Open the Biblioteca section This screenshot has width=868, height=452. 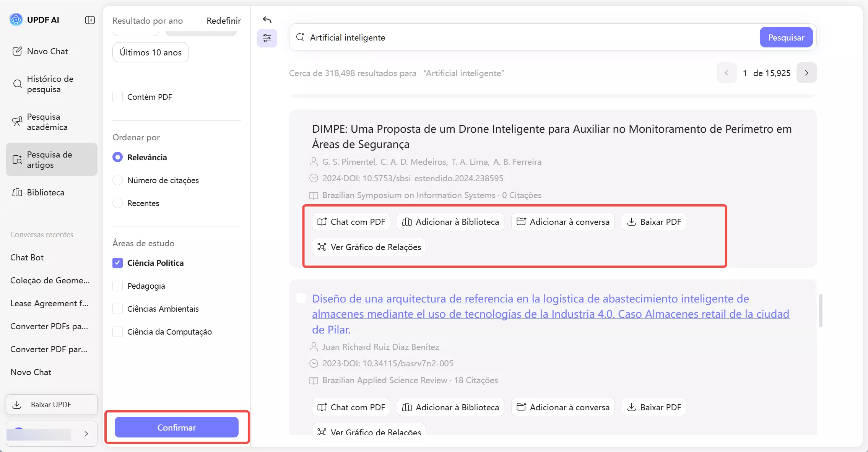(x=46, y=192)
